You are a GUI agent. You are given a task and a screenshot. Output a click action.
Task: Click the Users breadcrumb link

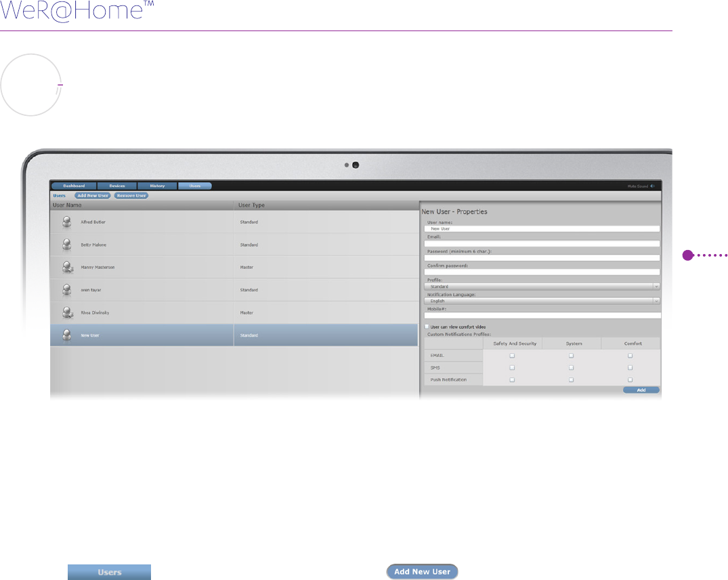(x=59, y=196)
